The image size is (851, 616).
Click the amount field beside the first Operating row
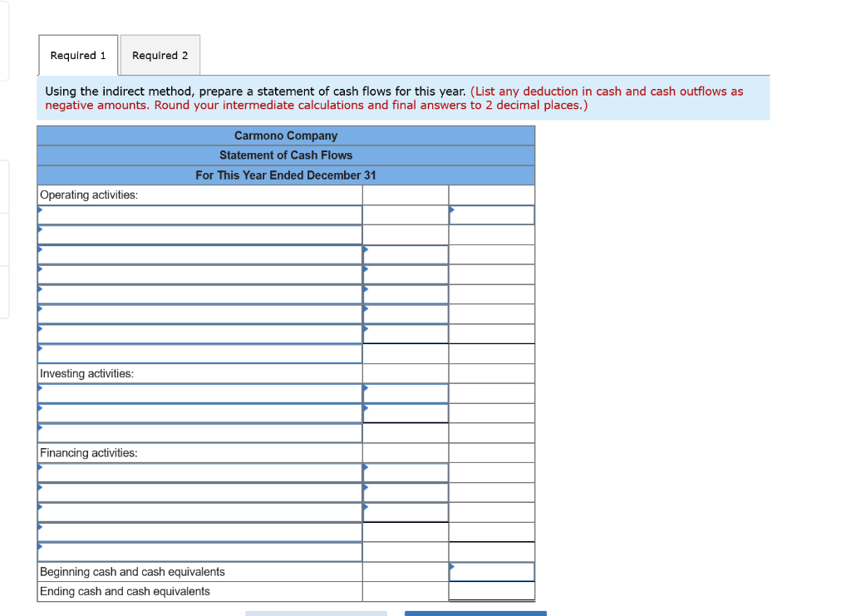(x=491, y=214)
